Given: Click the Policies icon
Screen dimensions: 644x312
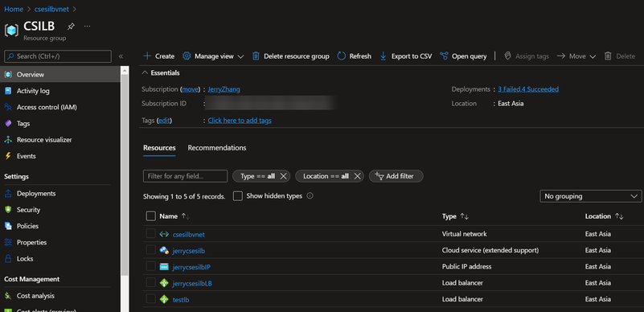Looking at the screenshot, I should 8,226.
